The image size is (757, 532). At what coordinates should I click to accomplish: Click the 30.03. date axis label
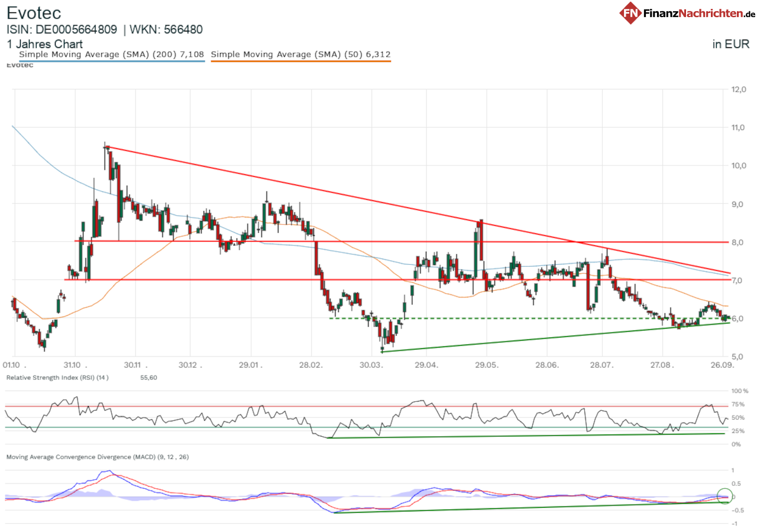coord(371,365)
